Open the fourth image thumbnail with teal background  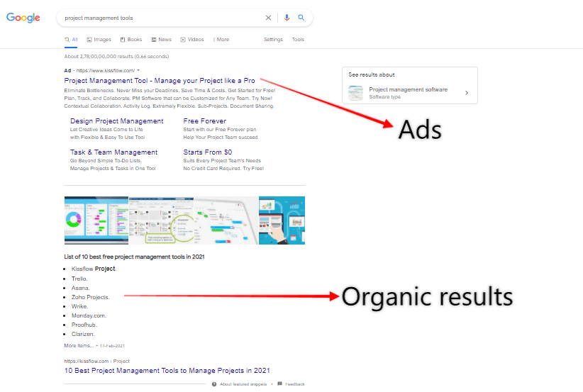(x=282, y=220)
